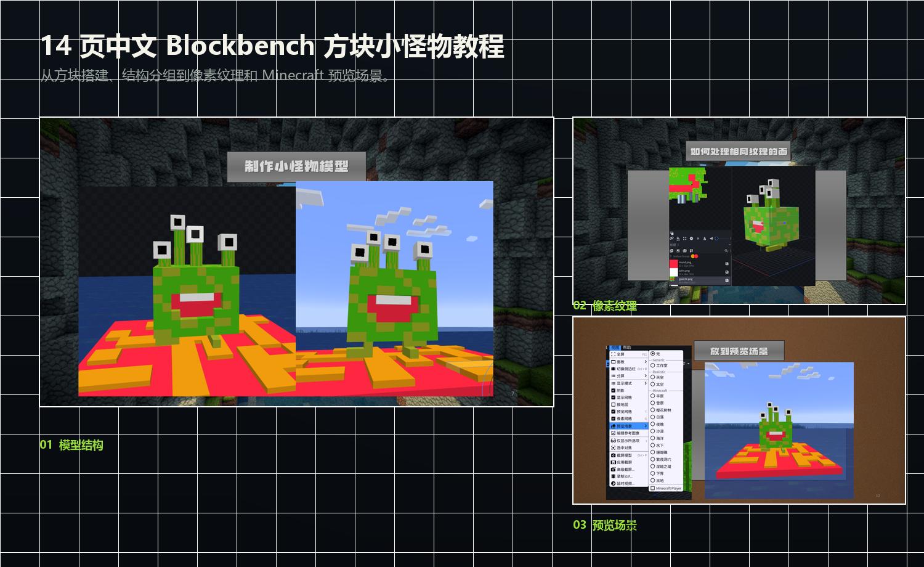Select the 樱花树林 scene radio option

pos(652,410)
